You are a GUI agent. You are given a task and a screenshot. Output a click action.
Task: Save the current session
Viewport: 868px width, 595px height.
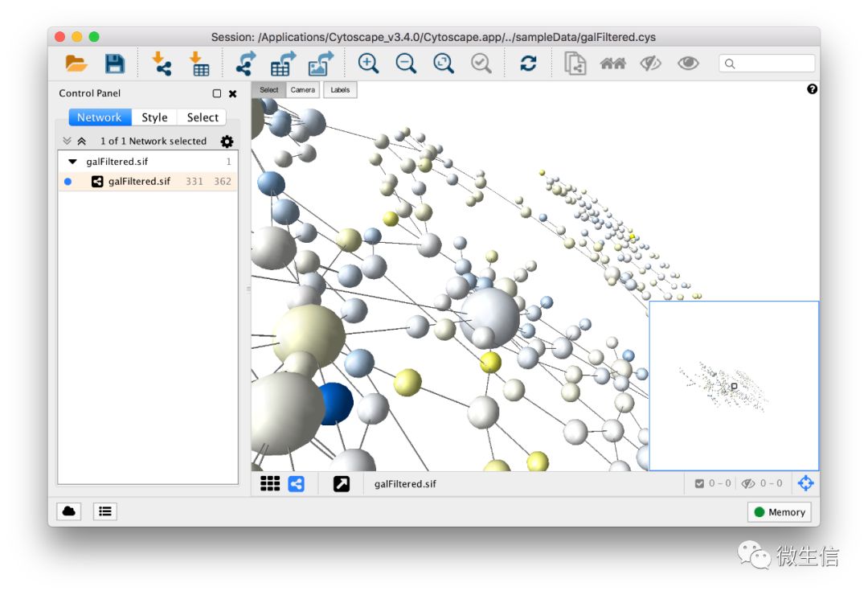(115, 64)
